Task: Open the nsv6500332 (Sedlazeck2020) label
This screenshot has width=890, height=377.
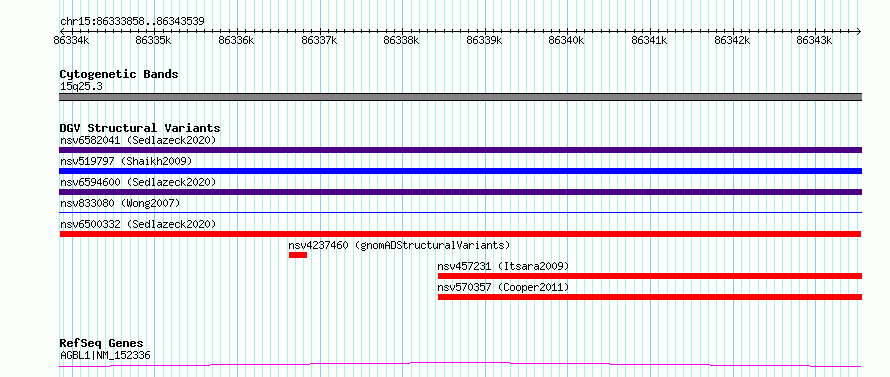Action: pyautogui.click(x=138, y=224)
